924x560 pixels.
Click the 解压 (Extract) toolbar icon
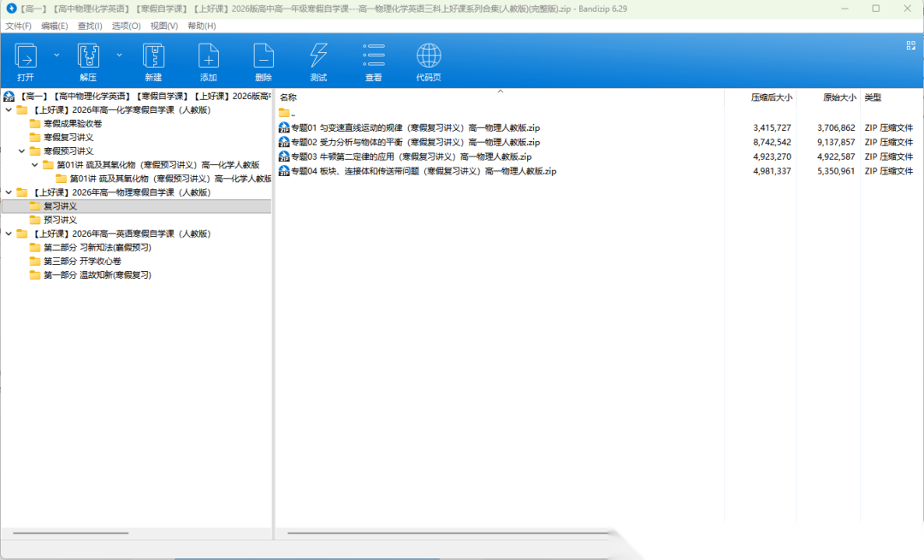(x=88, y=57)
